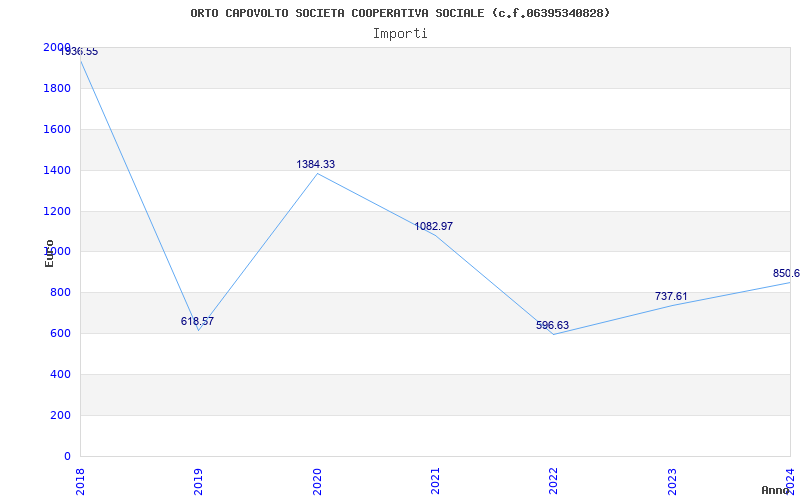Click the 618.57 data label

pos(197,321)
